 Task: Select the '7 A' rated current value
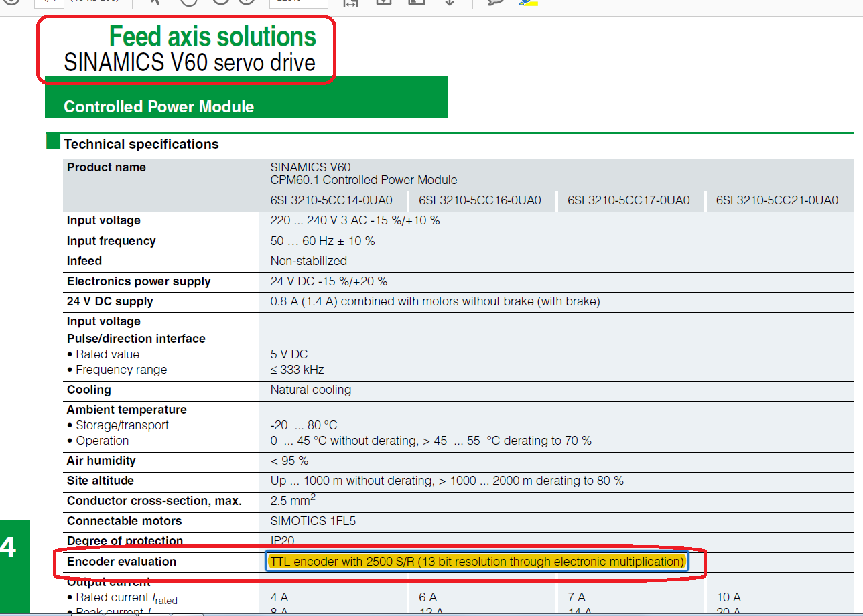577,597
